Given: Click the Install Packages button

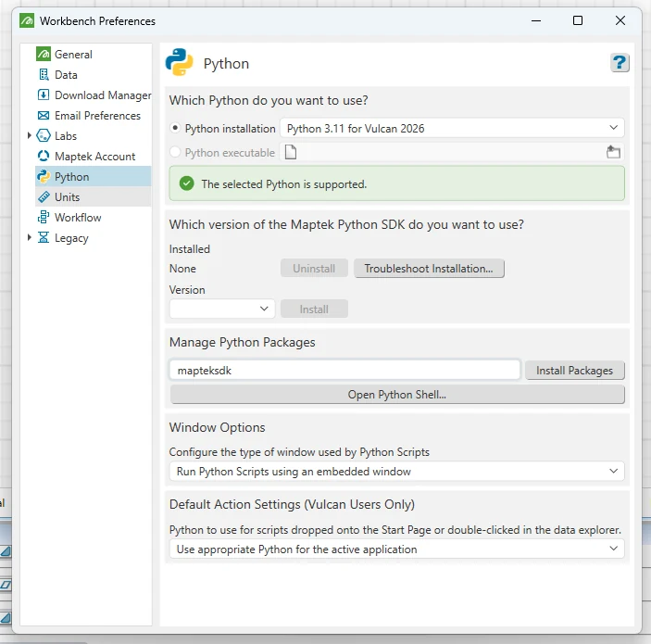Looking at the screenshot, I should [574, 371].
